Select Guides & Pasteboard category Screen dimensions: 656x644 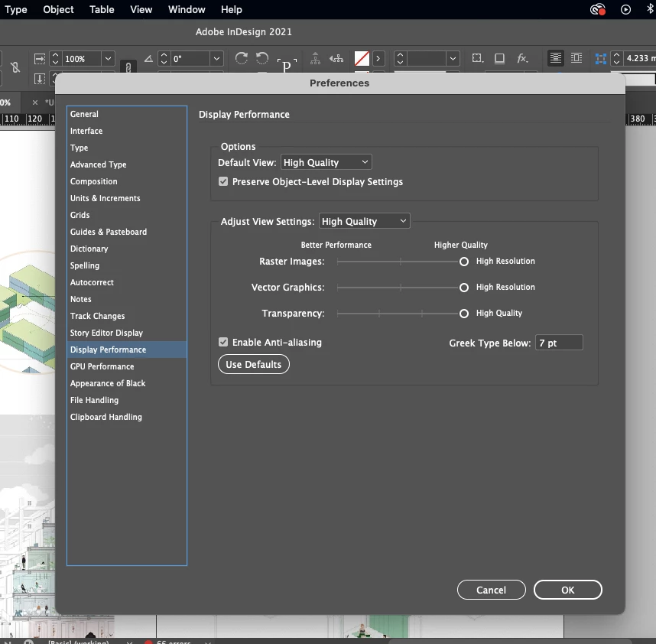coord(127,232)
